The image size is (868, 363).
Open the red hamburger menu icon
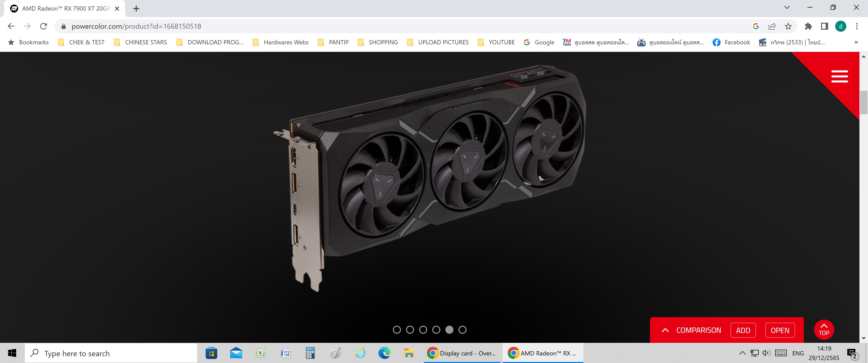pos(839,76)
